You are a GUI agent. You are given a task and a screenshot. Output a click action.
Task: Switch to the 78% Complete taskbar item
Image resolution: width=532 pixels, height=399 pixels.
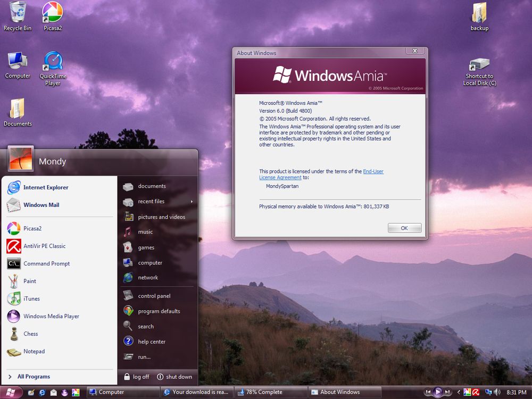click(x=271, y=392)
